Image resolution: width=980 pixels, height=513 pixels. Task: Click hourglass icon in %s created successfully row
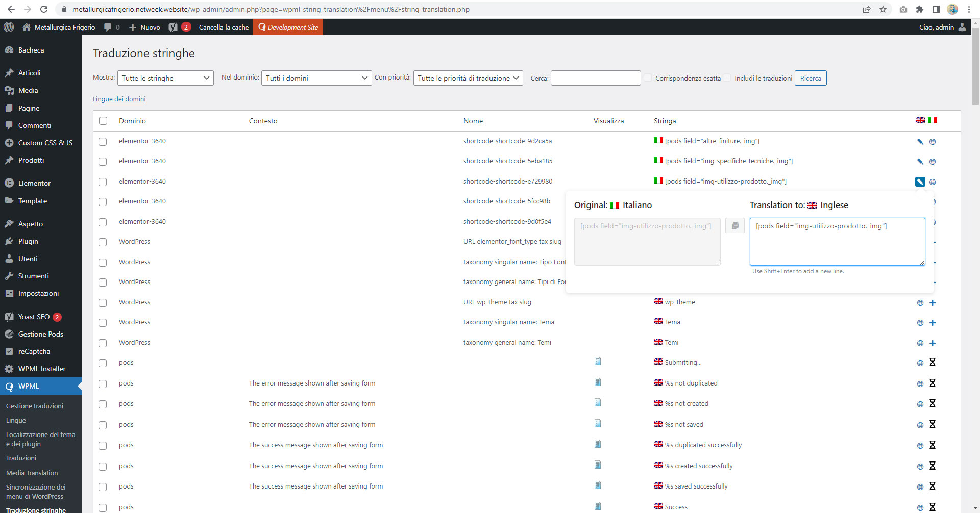pos(933,466)
